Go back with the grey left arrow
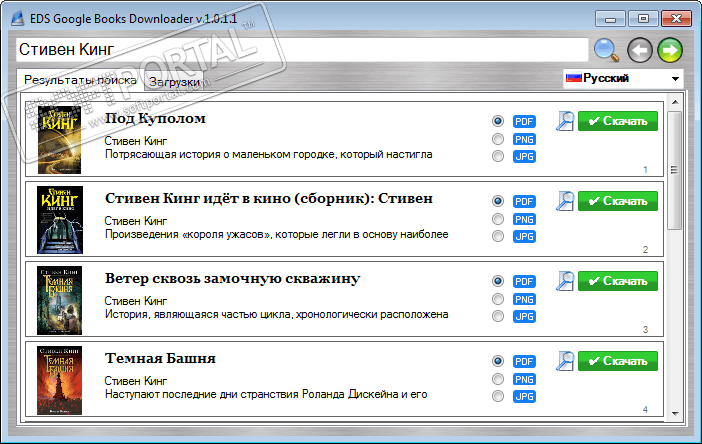The image size is (702, 444). [x=639, y=50]
